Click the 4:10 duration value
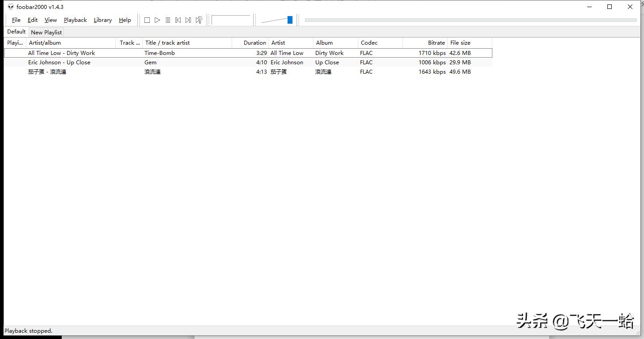The height and width of the screenshot is (339, 644). pos(262,63)
